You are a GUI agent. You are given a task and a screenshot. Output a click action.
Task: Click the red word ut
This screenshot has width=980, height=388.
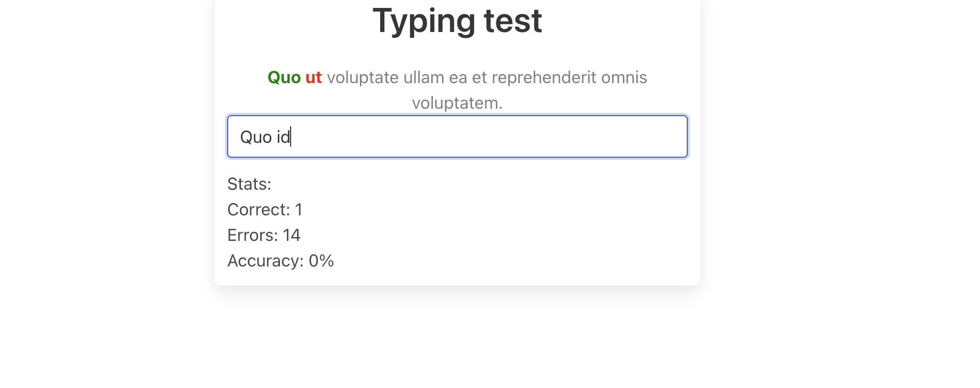(314, 77)
